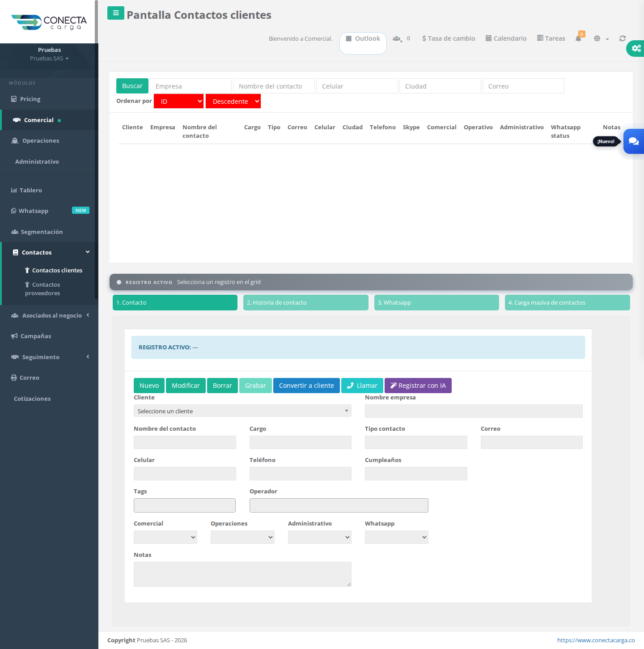Open Tareas from top bar

[x=551, y=38]
